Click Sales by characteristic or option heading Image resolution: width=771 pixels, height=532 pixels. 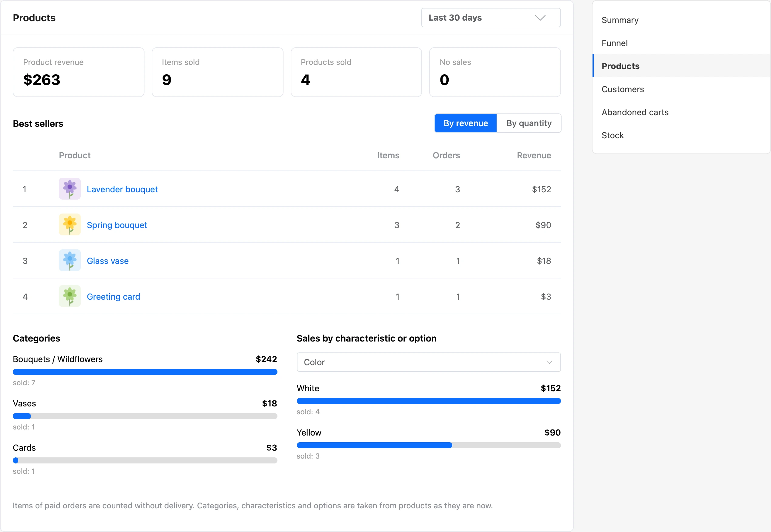click(x=366, y=338)
